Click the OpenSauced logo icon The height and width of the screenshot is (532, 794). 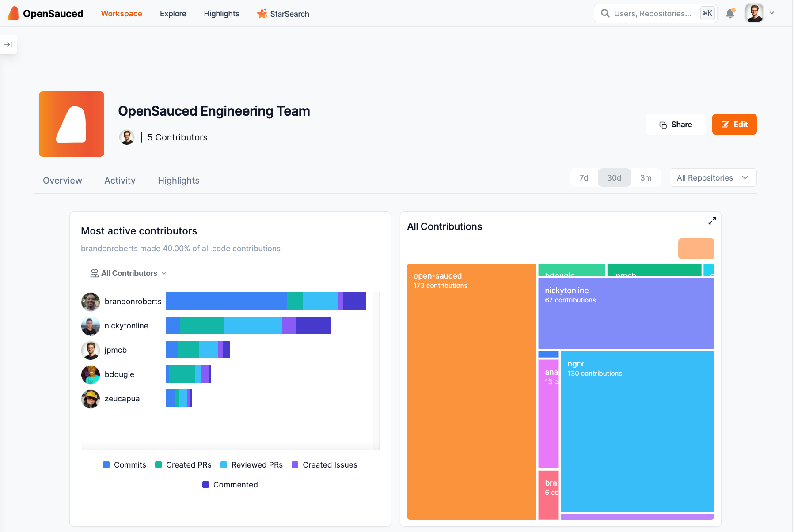(14, 14)
